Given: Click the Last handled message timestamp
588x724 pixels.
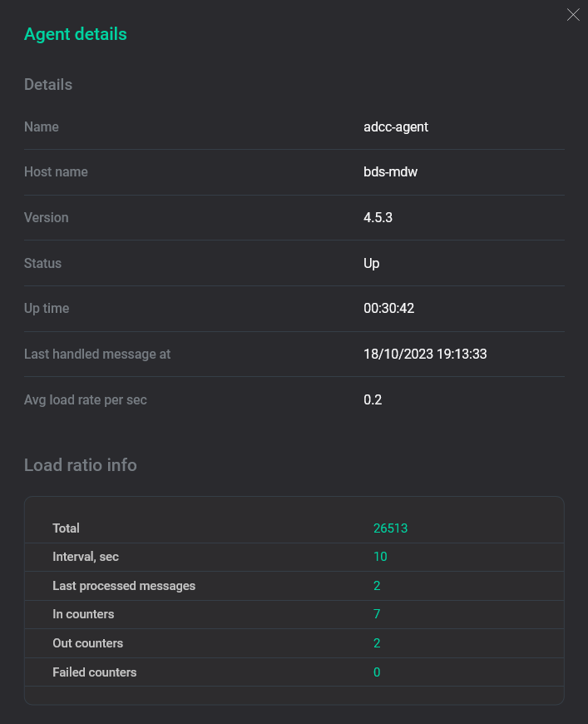Looking at the screenshot, I should [425, 354].
